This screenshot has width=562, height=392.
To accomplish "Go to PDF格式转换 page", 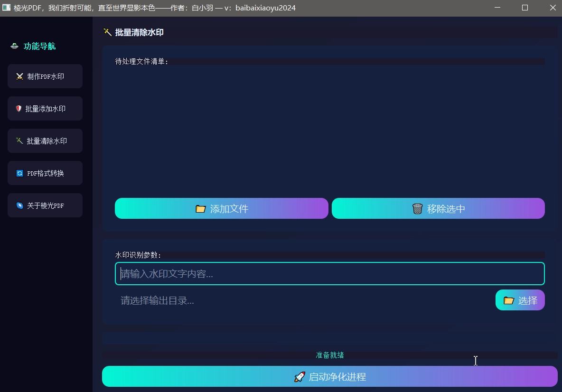I will point(45,173).
